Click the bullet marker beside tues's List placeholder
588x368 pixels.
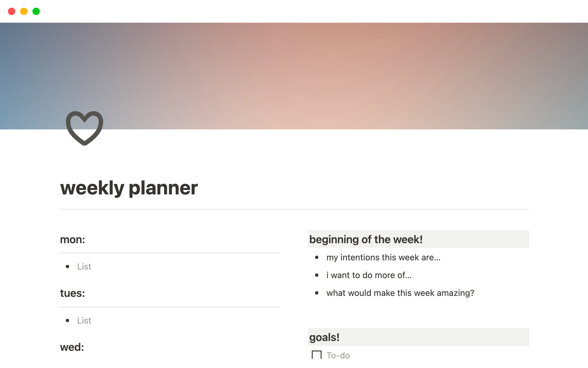point(68,320)
